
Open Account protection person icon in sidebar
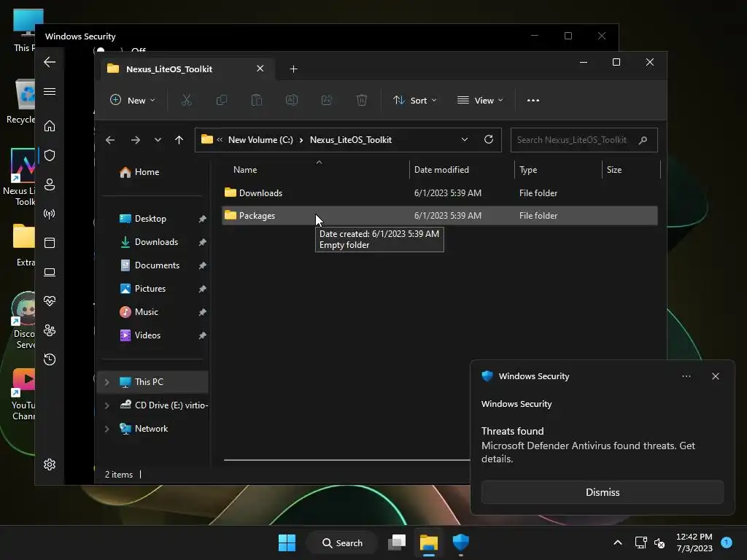point(50,184)
